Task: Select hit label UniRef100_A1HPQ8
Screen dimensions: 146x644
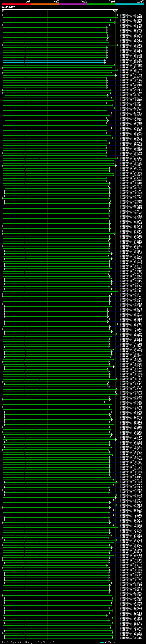Action: (x=131, y=346)
